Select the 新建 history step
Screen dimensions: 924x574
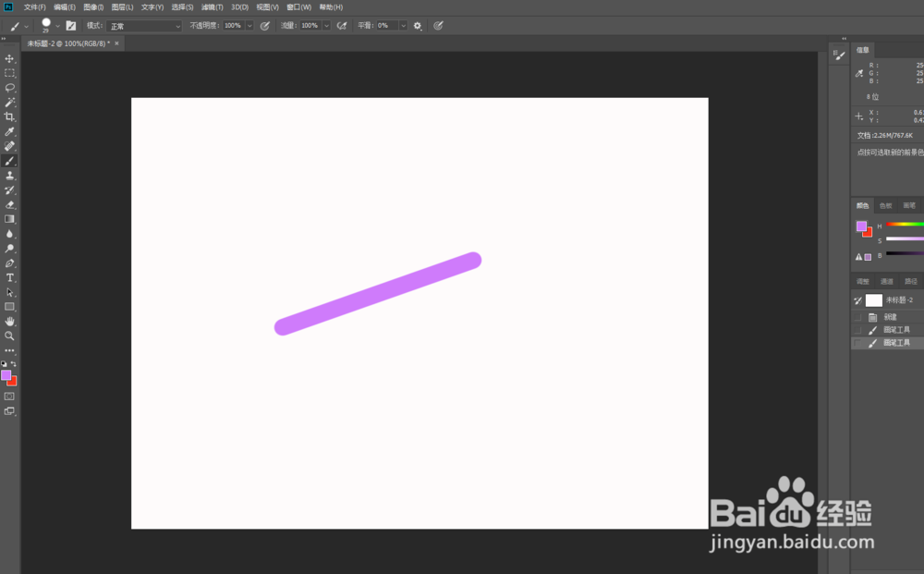[x=889, y=316]
